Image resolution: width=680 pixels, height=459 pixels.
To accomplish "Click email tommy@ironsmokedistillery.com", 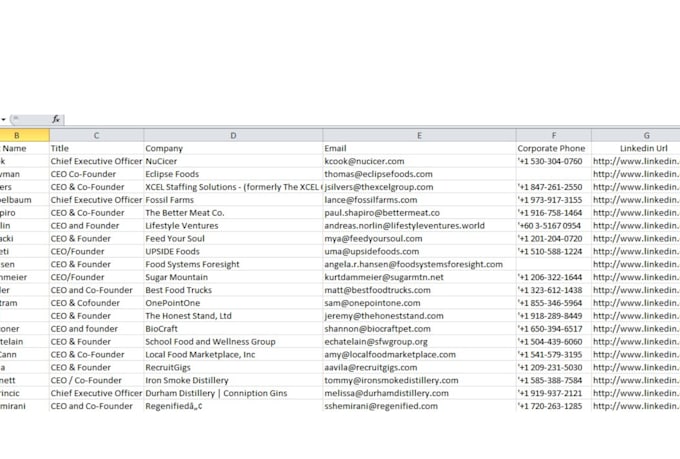I will (391, 380).
